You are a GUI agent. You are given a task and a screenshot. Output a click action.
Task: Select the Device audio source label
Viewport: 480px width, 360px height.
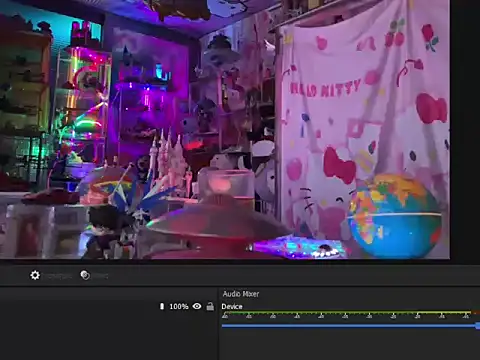[x=232, y=306]
